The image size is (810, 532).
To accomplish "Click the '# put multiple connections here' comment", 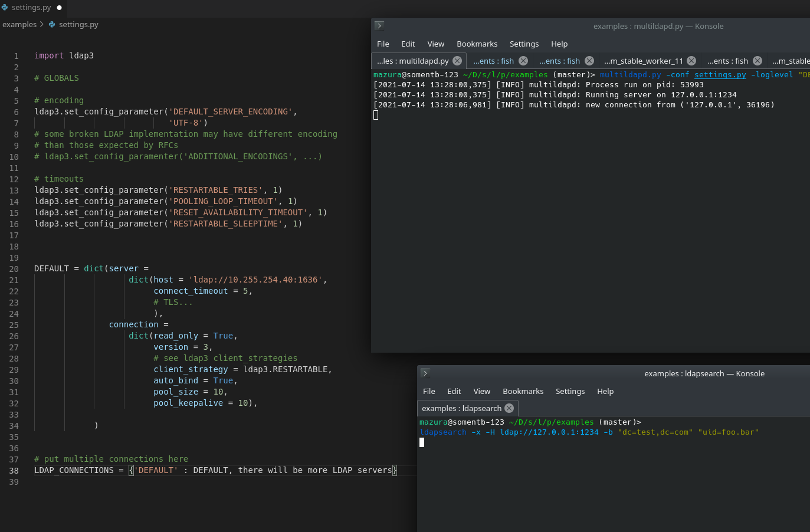I will pos(112,459).
